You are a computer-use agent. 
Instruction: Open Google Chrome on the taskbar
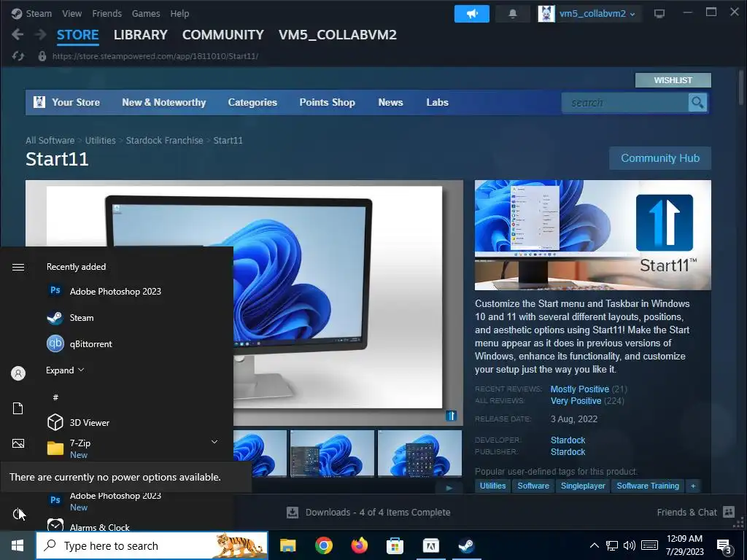tap(323, 545)
